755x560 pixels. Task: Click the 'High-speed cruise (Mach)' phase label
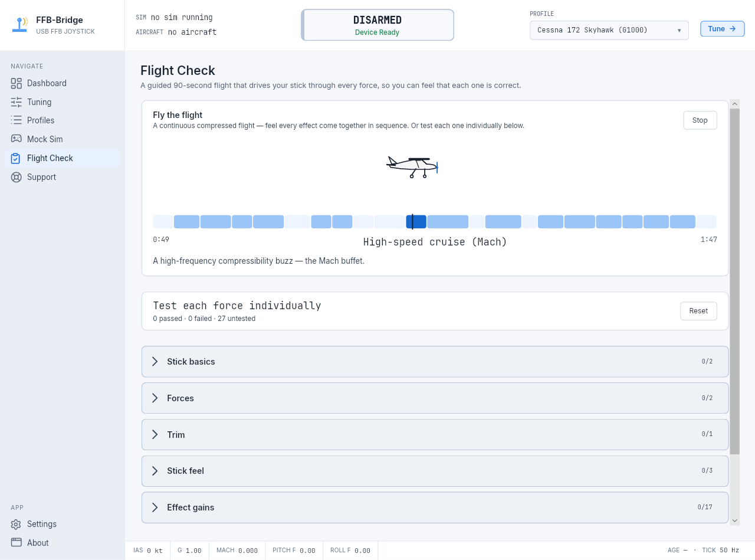pos(435,242)
